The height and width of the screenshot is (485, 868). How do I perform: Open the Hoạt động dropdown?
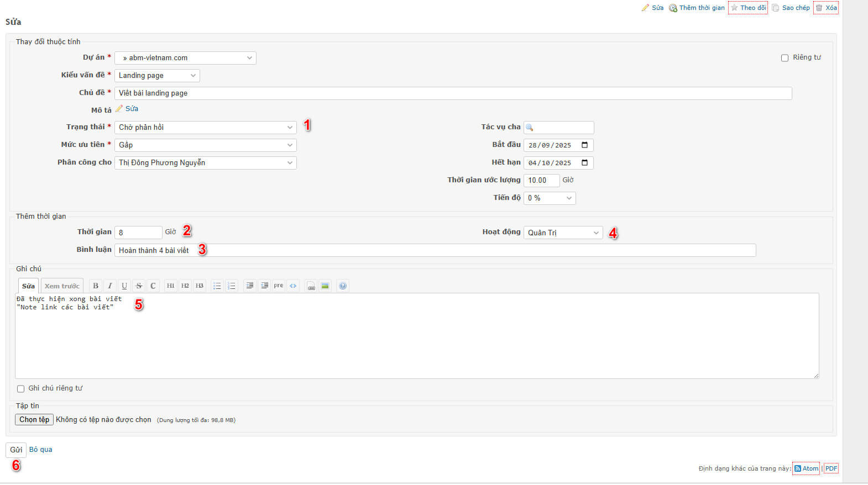click(x=563, y=233)
